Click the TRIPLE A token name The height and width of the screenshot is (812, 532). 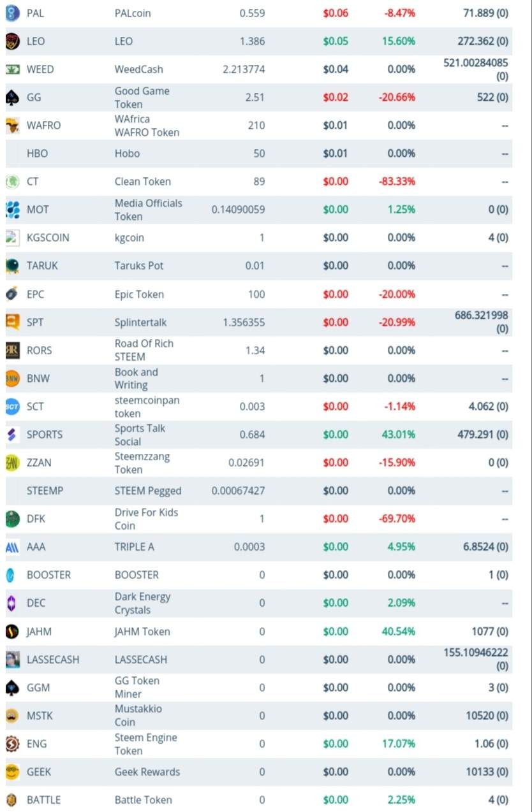point(134,547)
